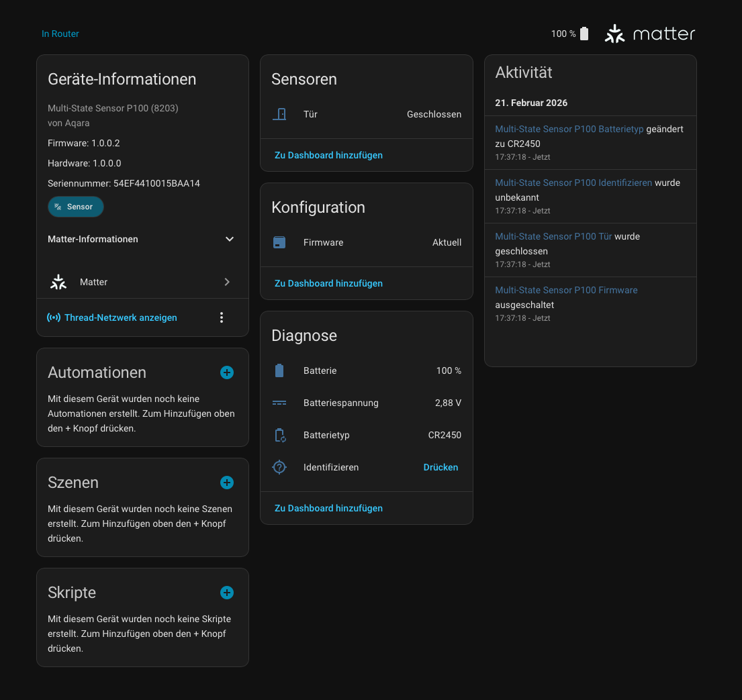The image size is (742, 700).
Task: Click the Identifizieren question mark icon
Action: (x=279, y=467)
